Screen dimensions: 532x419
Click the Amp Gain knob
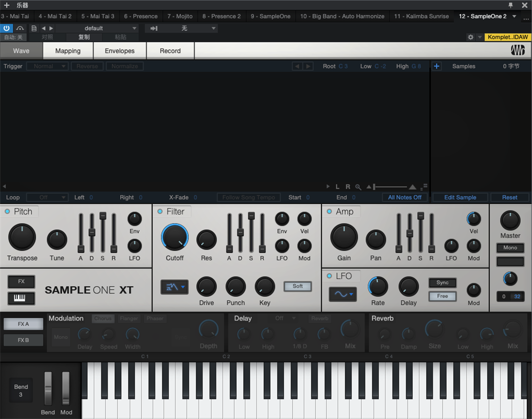click(x=344, y=237)
